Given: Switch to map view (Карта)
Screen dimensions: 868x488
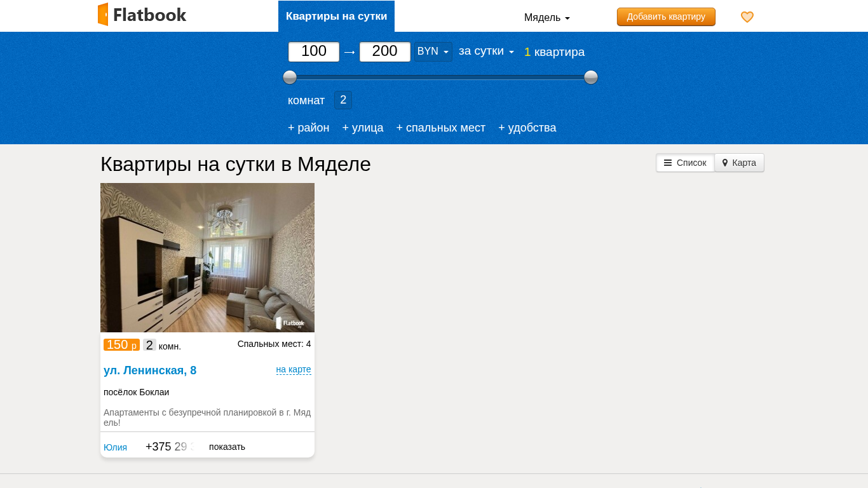Looking at the screenshot, I should point(739,163).
